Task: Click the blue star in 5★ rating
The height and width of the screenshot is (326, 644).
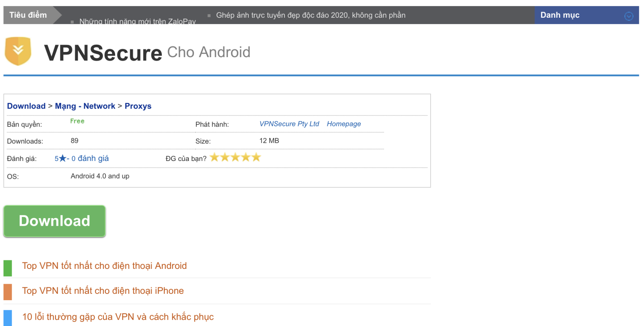Action: tap(62, 158)
